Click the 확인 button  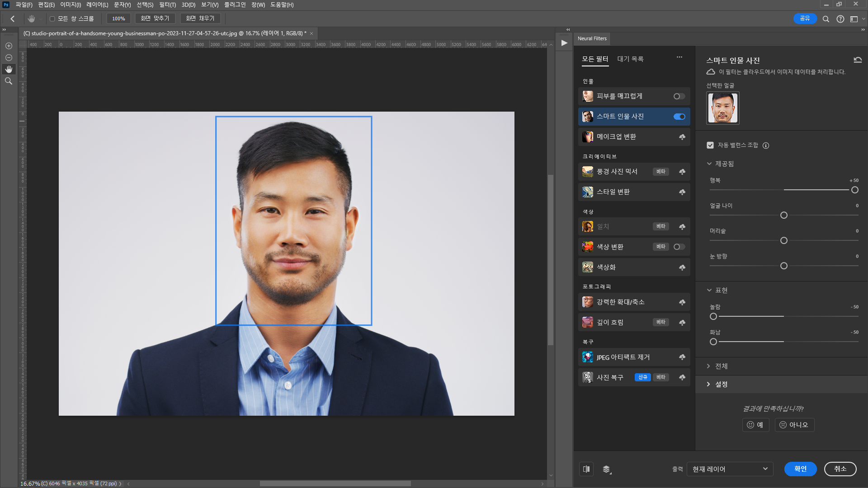tap(800, 469)
